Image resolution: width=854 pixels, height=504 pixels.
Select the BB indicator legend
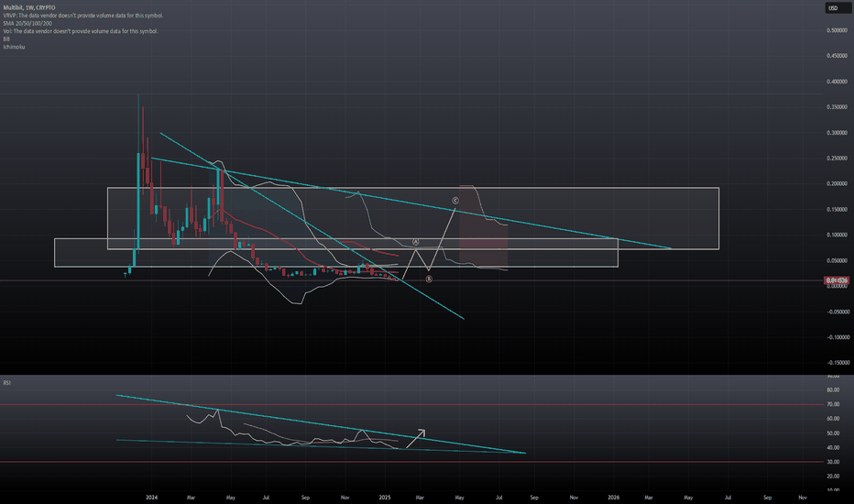(6, 38)
